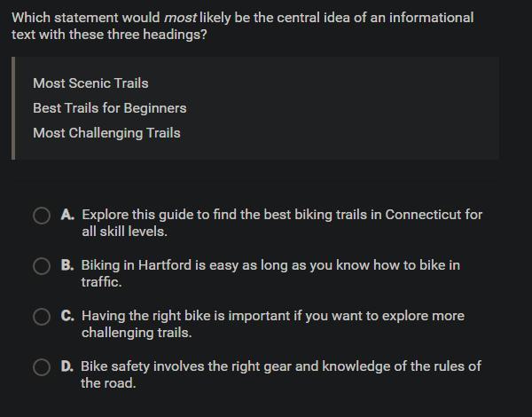
Task: Click the bold letter B label
Action: (x=67, y=265)
